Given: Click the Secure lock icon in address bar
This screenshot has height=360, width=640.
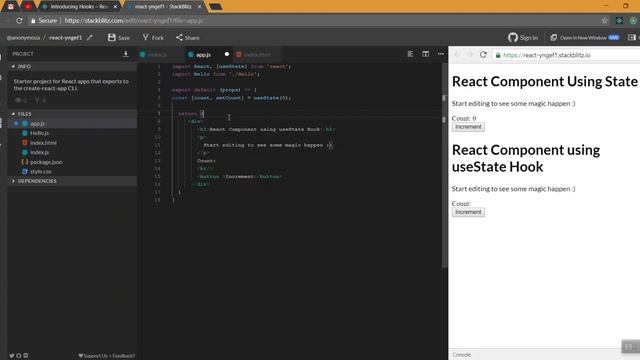Looking at the screenshot, I should 33,20.
